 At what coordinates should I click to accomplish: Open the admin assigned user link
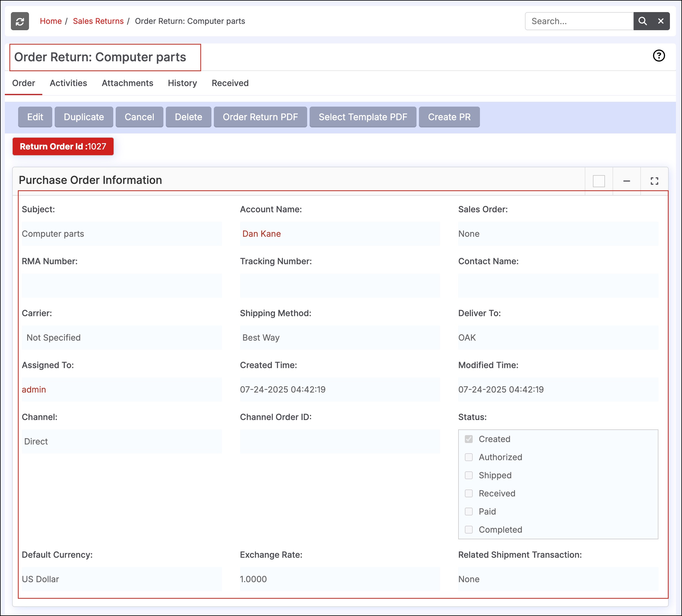tap(34, 390)
